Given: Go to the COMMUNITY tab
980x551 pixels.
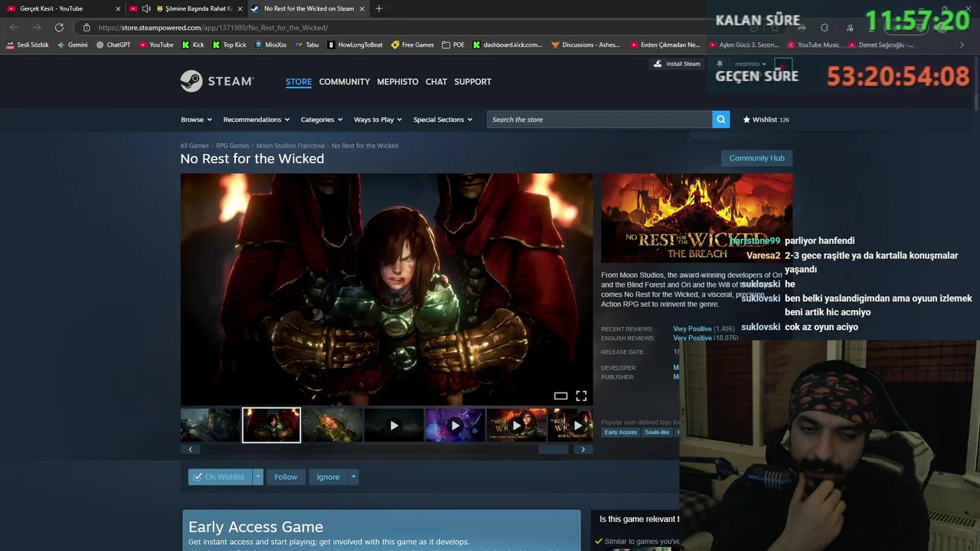Looking at the screenshot, I should [345, 81].
